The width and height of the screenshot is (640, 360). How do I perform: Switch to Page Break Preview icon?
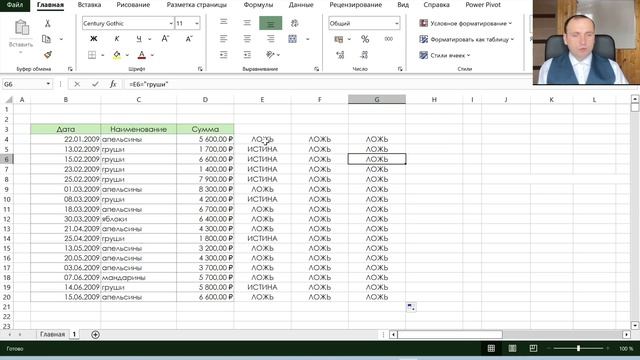coord(533,348)
